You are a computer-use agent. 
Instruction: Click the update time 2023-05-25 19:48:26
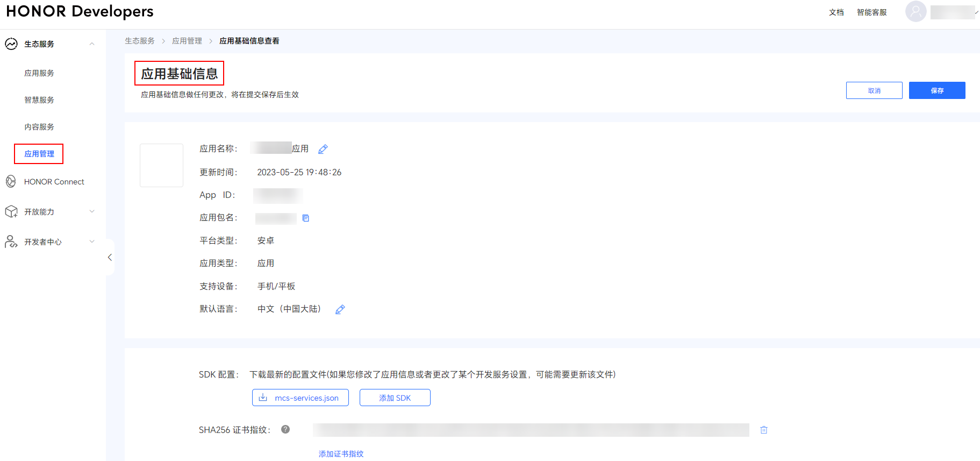(x=299, y=172)
